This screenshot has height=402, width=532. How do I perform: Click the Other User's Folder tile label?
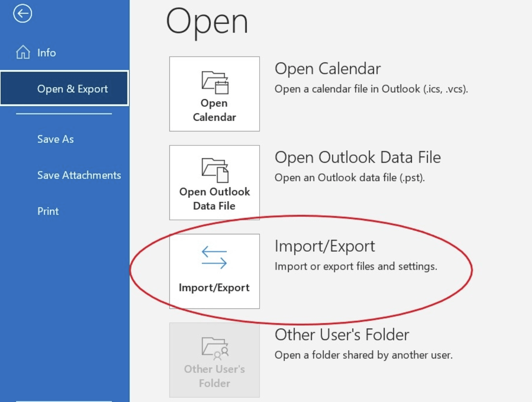pos(214,376)
